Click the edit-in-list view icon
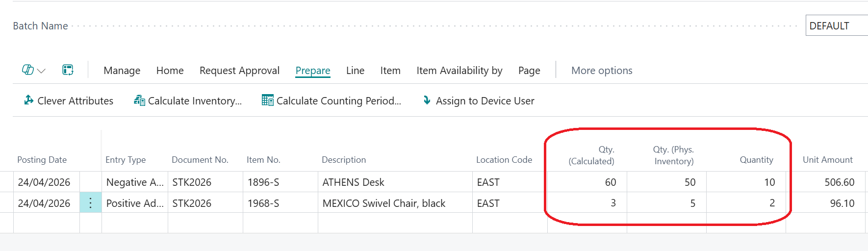This screenshot has width=868, height=251. point(68,70)
